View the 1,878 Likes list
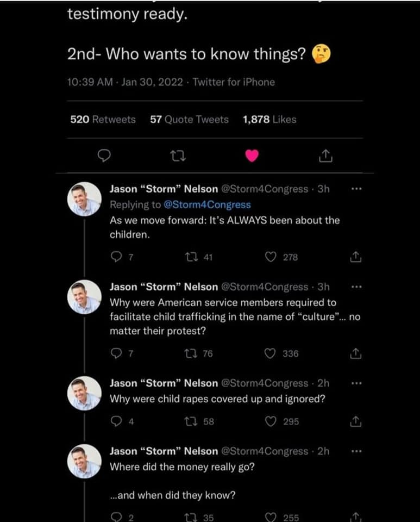 click(x=269, y=119)
